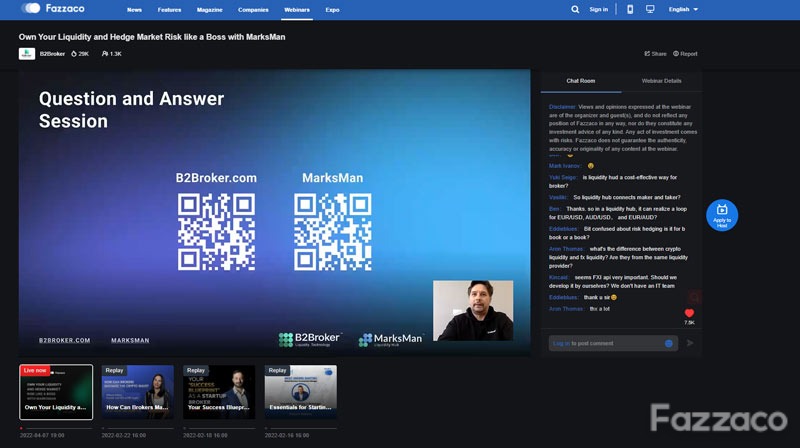Report this webinar

click(x=685, y=54)
